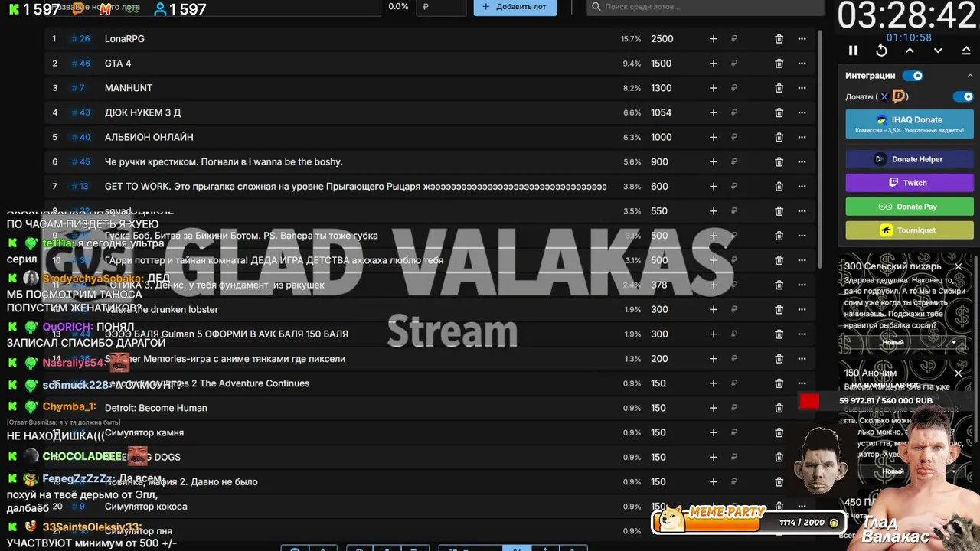The width and height of the screenshot is (980, 551).
Task: Click the 2500 amount of LonaRPG
Action: click(661, 38)
